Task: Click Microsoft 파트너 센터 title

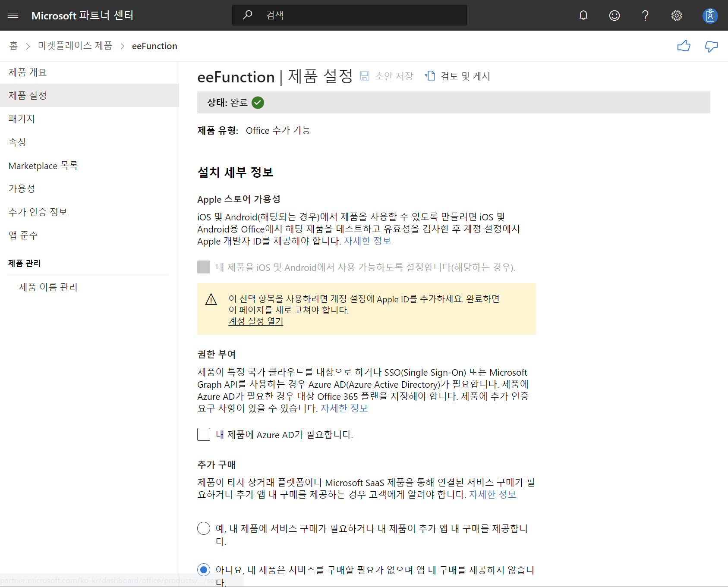Action: point(82,16)
